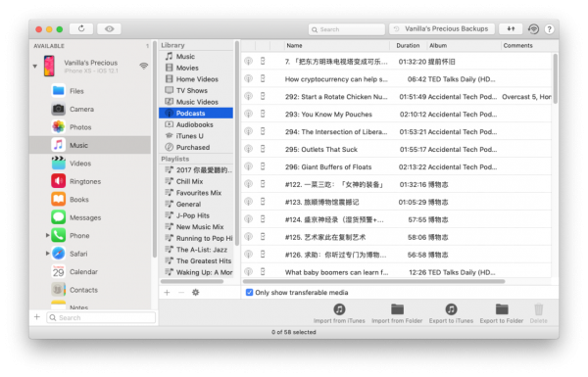The width and height of the screenshot is (588, 377).
Task: Click the refresh toolbar button
Action: point(81,28)
